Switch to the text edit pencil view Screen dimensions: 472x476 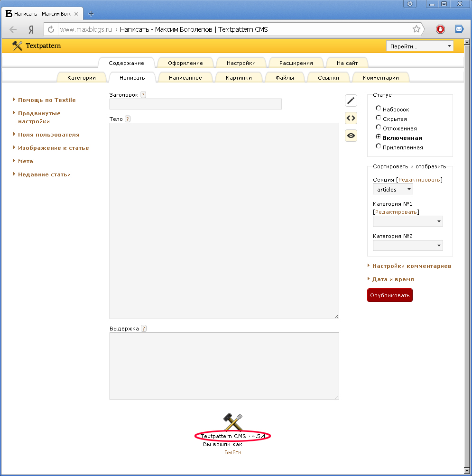pos(351,101)
